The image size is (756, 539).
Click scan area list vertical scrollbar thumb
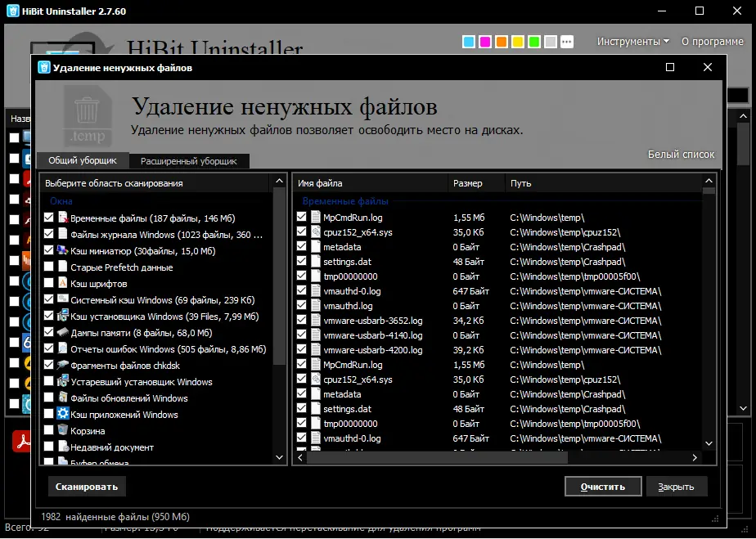(279, 276)
